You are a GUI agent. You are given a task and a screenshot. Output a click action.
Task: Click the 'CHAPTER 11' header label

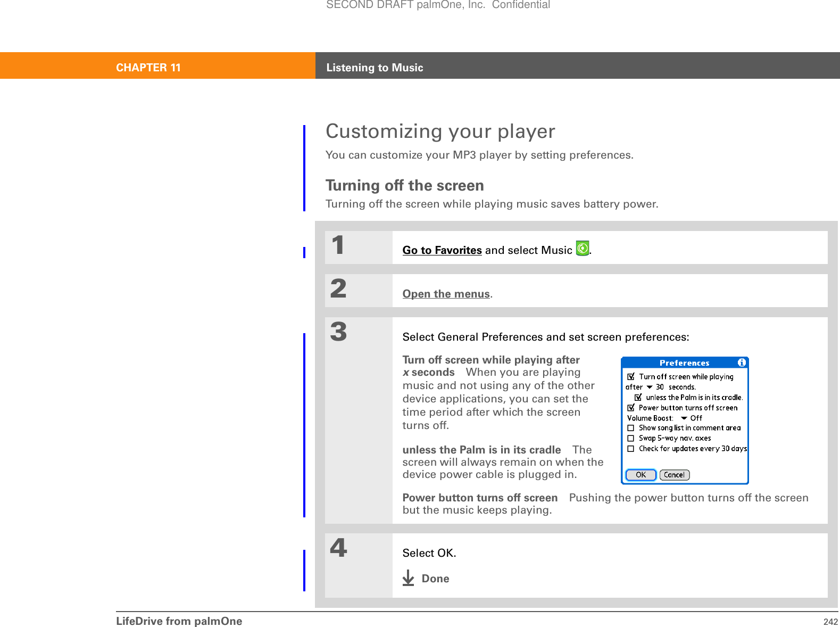pos(148,68)
